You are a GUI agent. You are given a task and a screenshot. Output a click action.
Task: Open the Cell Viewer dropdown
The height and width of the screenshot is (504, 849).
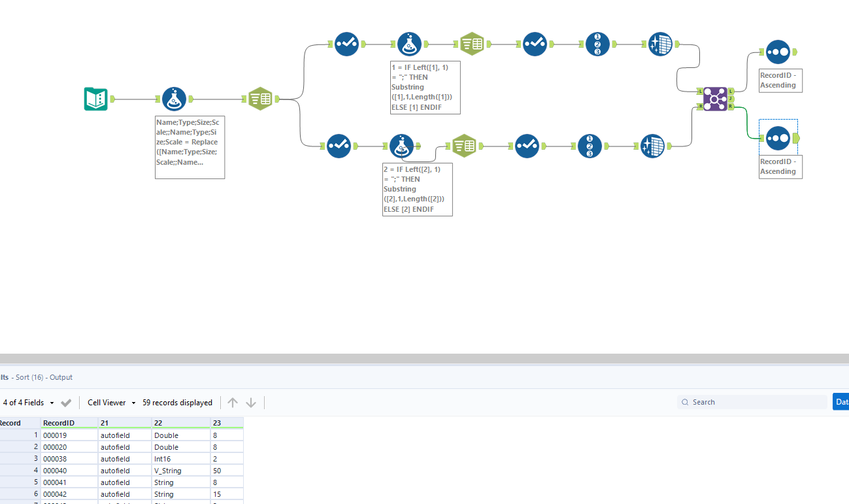point(110,402)
